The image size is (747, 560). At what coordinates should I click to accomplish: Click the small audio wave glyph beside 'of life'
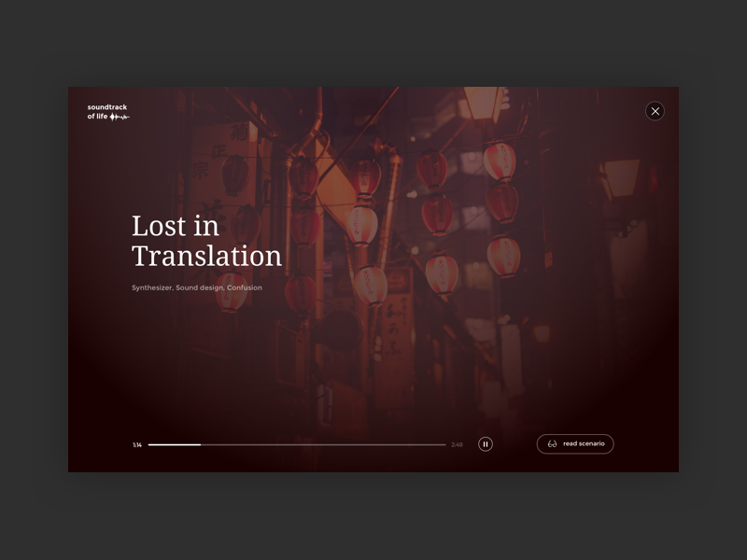pyautogui.click(x=120, y=116)
